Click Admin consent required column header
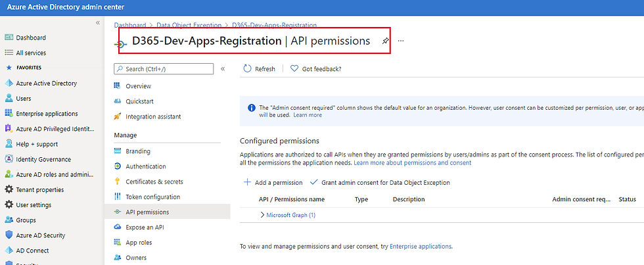This screenshot has width=644, height=265. coord(582,199)
